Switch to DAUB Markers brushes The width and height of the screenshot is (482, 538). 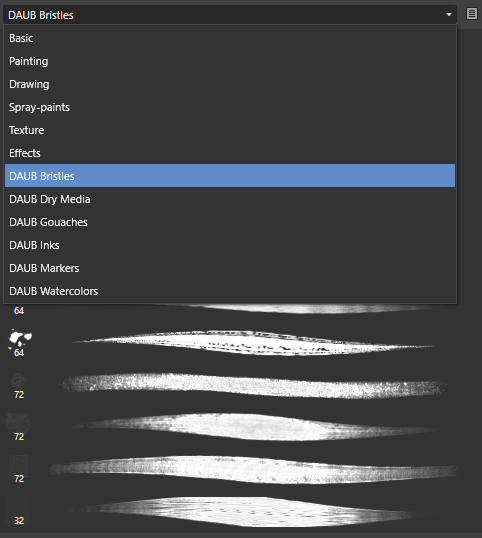click(x=230, y=268)
